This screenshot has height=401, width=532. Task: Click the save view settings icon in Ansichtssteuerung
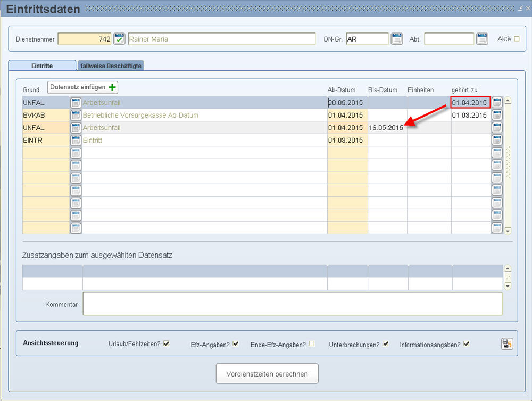pos(507,343)
